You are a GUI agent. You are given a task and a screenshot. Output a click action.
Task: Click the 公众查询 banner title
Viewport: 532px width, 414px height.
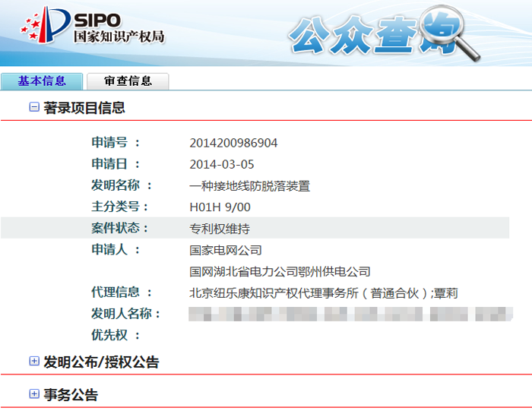pos(365,34)
